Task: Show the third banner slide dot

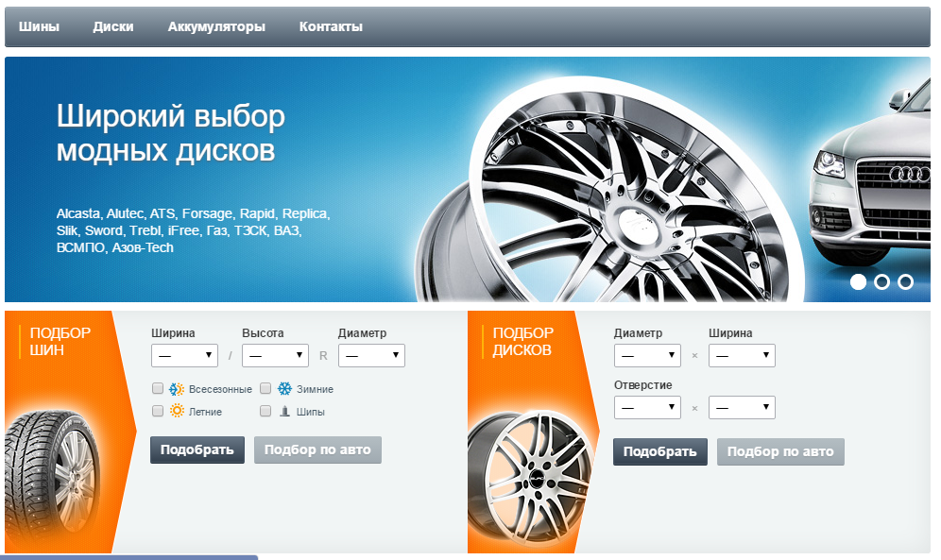Action: 905,281
